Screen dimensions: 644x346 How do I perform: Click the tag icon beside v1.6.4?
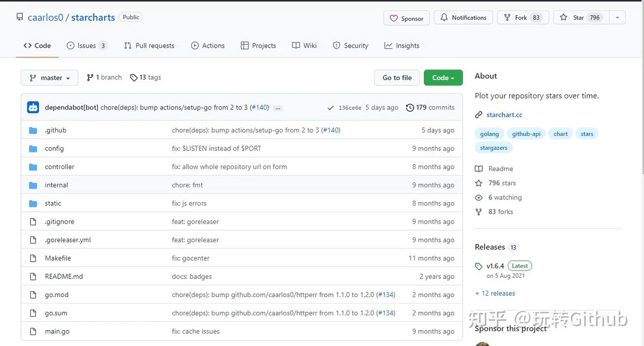pos(479,266)
